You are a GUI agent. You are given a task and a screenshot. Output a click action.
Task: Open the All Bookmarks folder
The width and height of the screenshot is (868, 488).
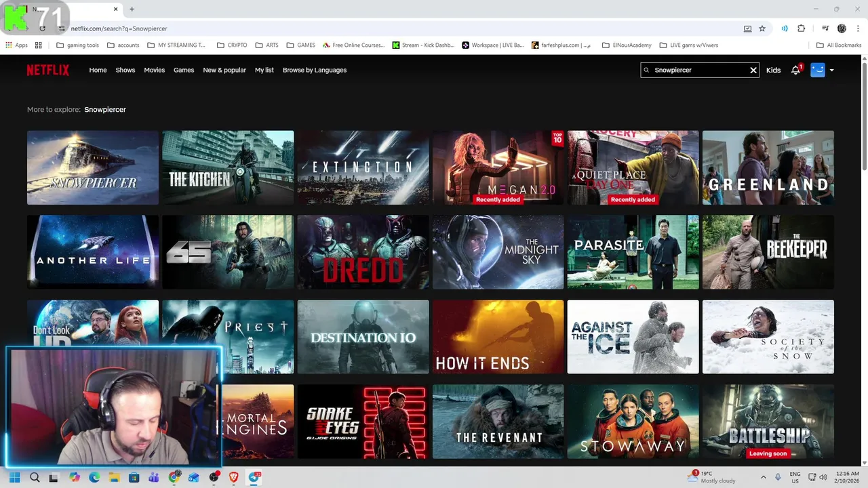point(839,45)
